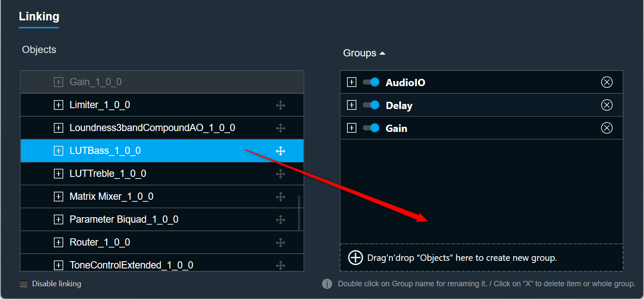Delete the AudioIO group with X icon
Screen dimensions: 644x299
607,82
